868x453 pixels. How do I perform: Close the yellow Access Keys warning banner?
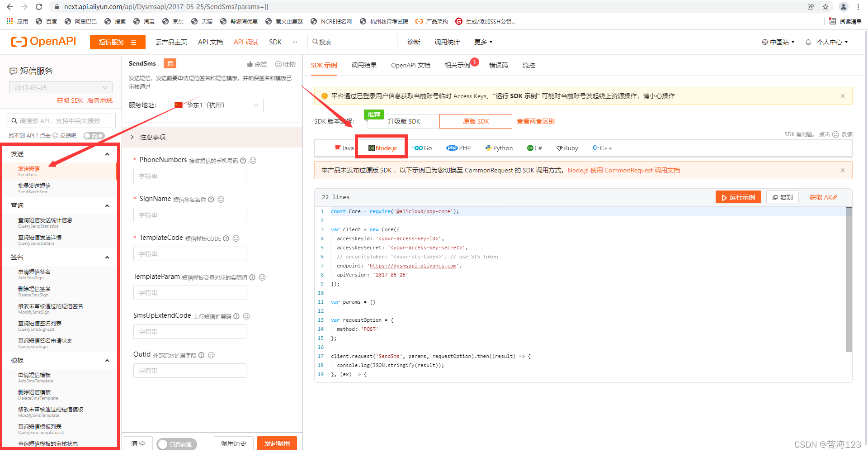843,96
